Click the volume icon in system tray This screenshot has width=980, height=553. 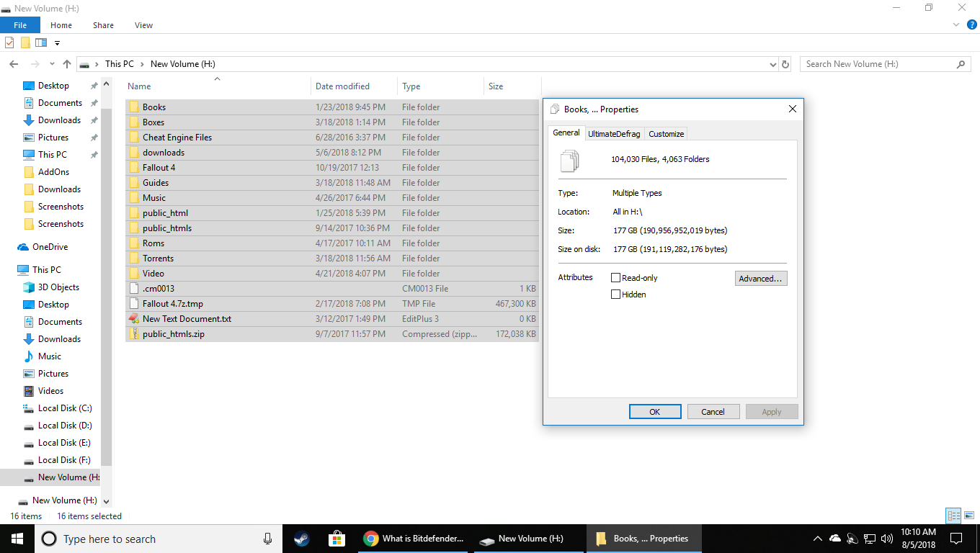tap(887, 539)
